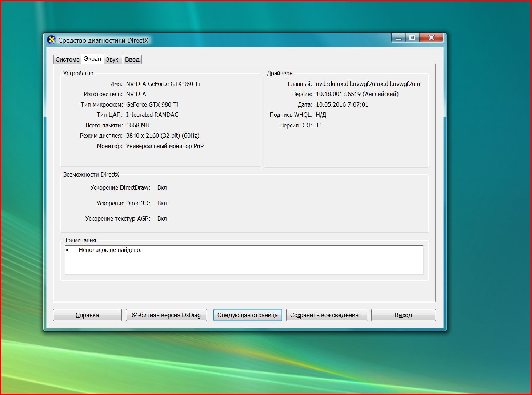Exit using the Выход button
This screenshot has height=395, width=532.
click(403, 315)
